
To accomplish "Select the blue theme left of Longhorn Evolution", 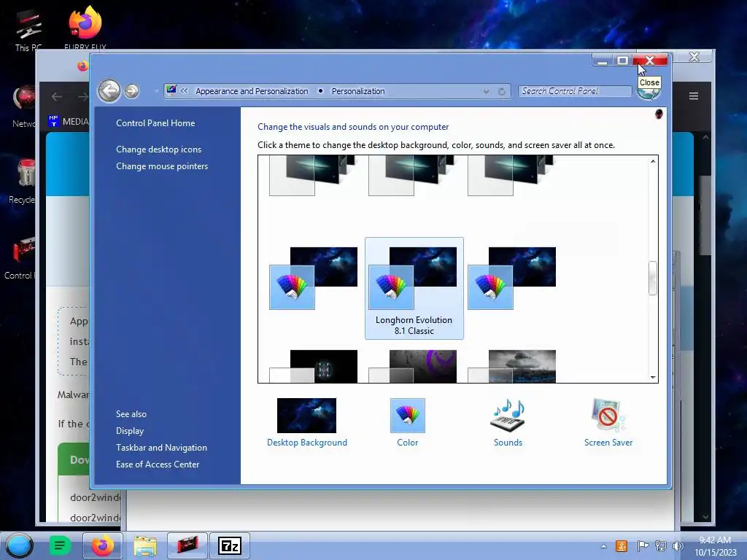I will click(314, 278).
